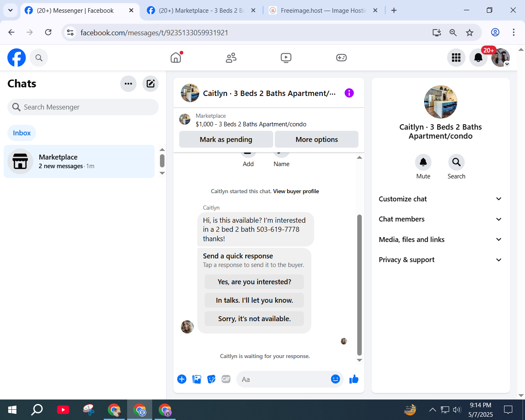Open notifications bell with 20+ badge

(478, 58)
